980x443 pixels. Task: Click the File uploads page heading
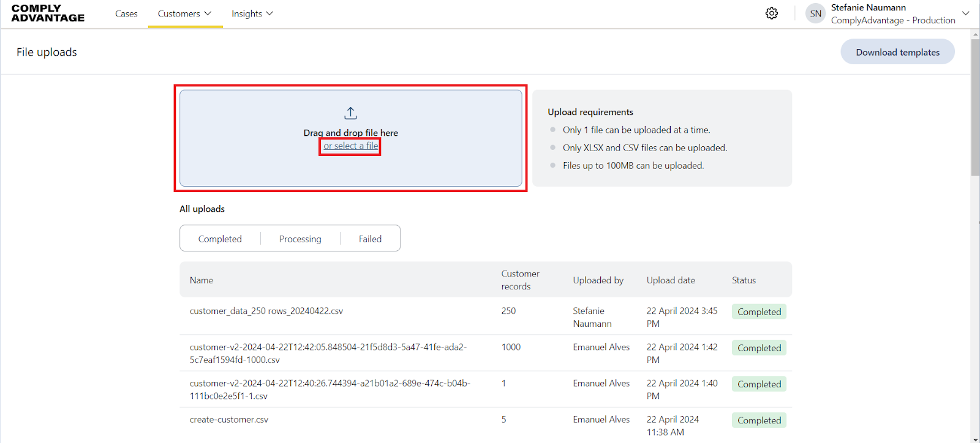click(x=47, y=52)
